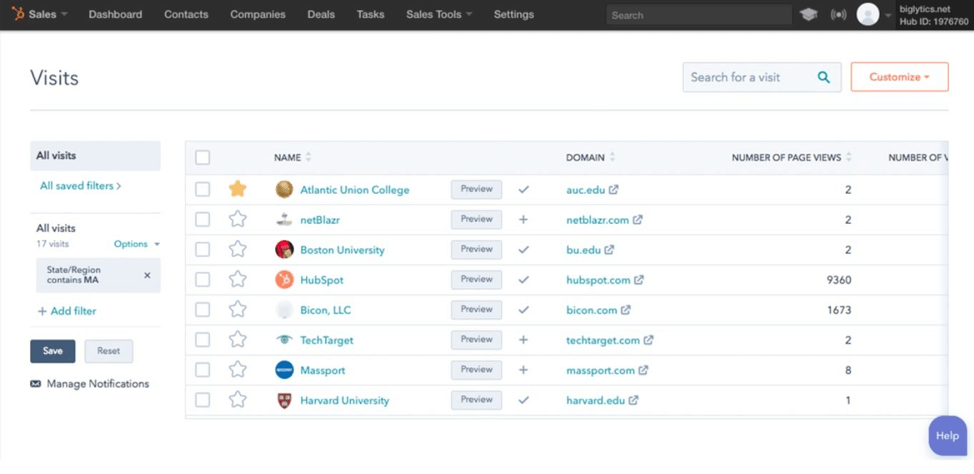Viewport: 974px width, 474px height.
Task: Open external link icon beside auc.edu
Action: tap(613, 189)
